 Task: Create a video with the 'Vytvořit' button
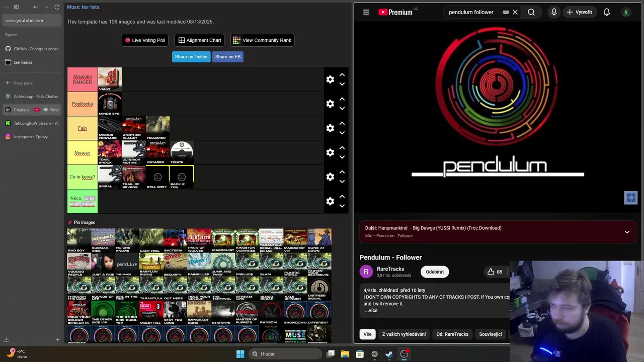(x=579, y=12)
